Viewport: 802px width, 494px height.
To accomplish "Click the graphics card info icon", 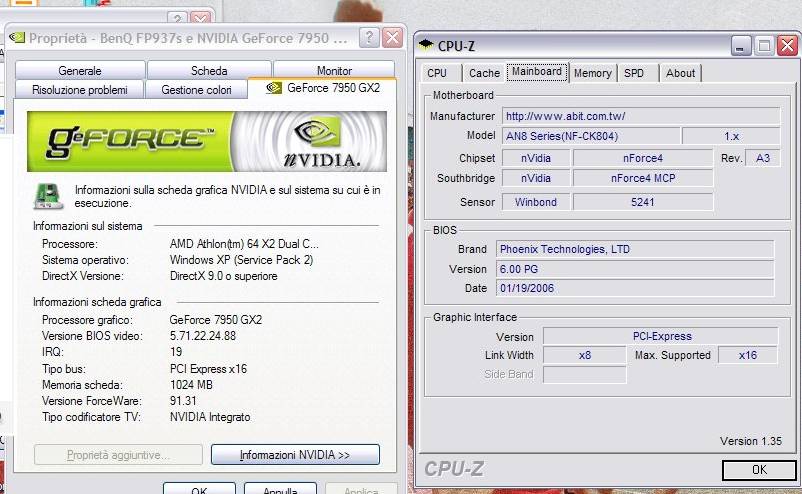I will coord(49,196).
